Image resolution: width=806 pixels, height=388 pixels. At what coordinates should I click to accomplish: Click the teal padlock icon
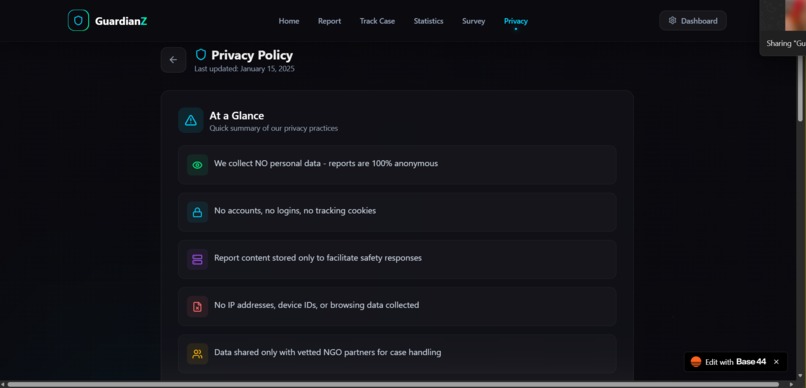tap(197, 212)
